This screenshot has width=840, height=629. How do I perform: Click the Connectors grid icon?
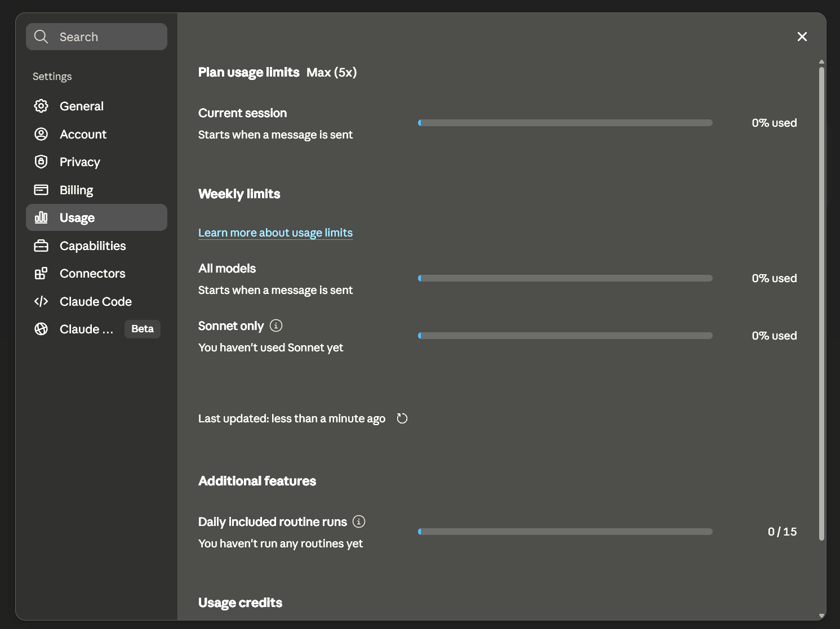click(x=41, y=274)
